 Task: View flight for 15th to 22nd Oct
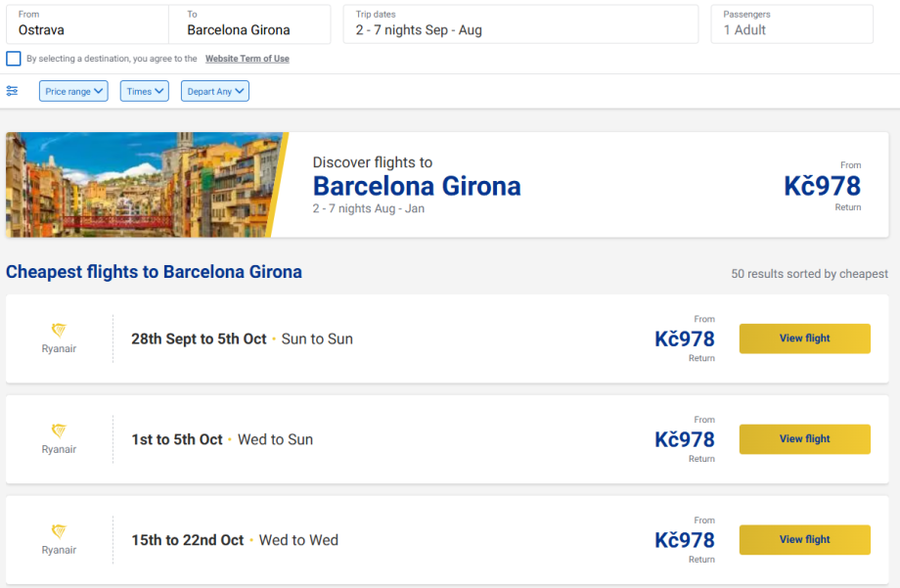804,540
